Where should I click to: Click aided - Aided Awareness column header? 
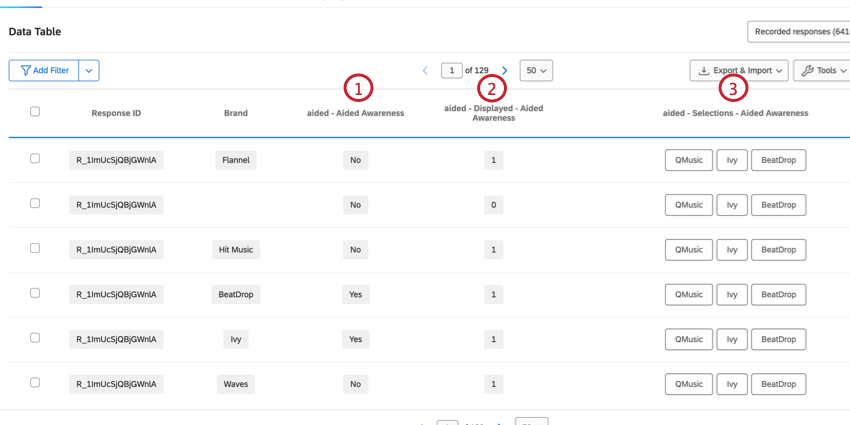click(356, 113)
